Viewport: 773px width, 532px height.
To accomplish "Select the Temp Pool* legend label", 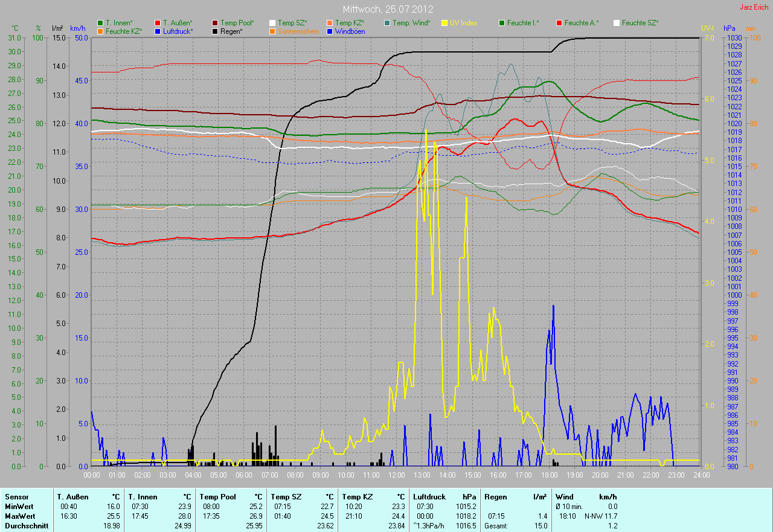I will [x=237, y=23].
